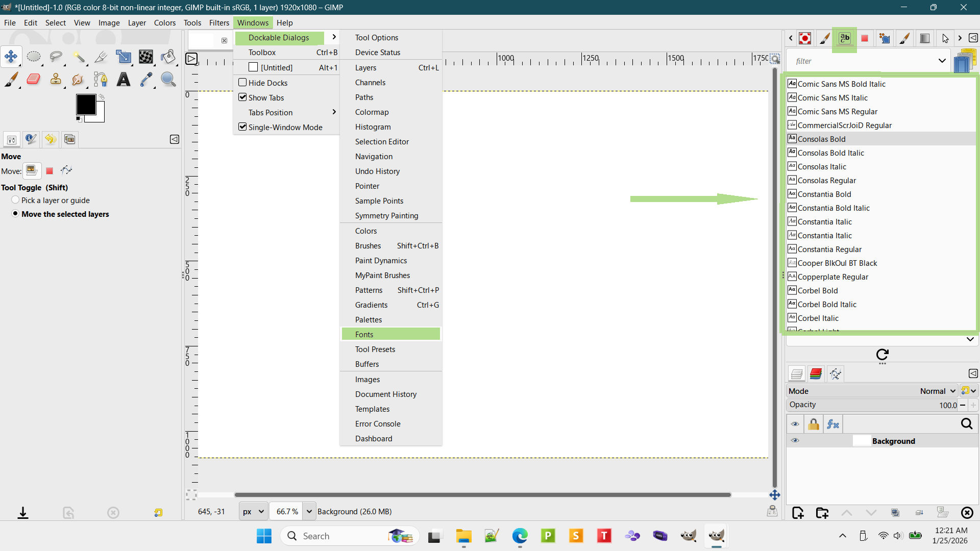Open layer search magnifier
980x551 pixels.
coord(967,424)
